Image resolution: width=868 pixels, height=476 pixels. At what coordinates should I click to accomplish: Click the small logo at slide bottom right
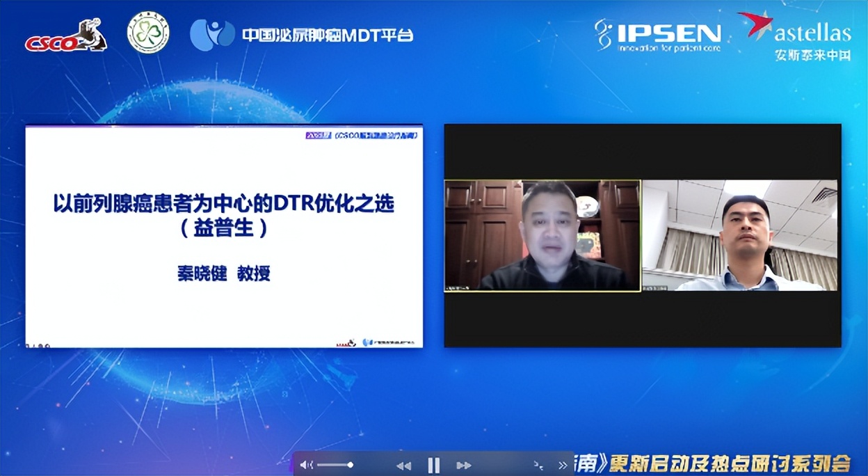click(388, 342)
